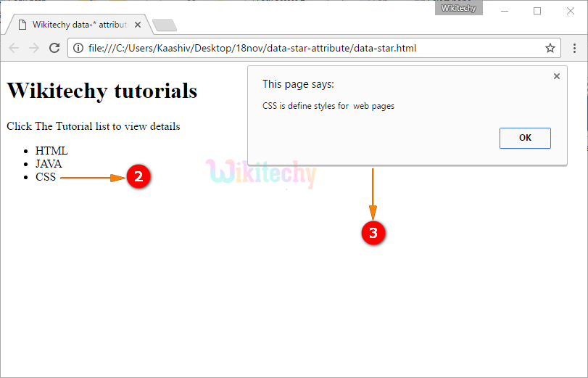Click the CSS tutorial list item
This screenshot has width=588, height=378.
(x=46, y=177)
